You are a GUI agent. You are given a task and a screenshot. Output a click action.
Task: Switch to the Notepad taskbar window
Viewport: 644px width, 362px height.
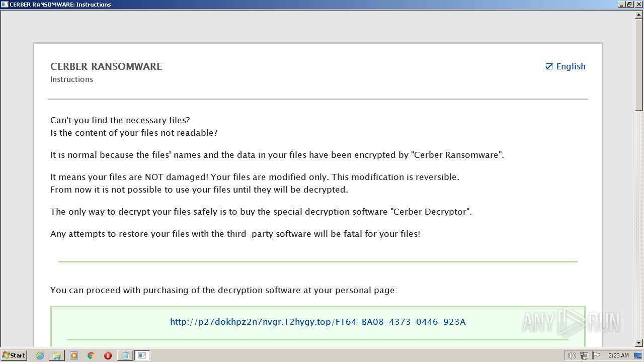125,355
